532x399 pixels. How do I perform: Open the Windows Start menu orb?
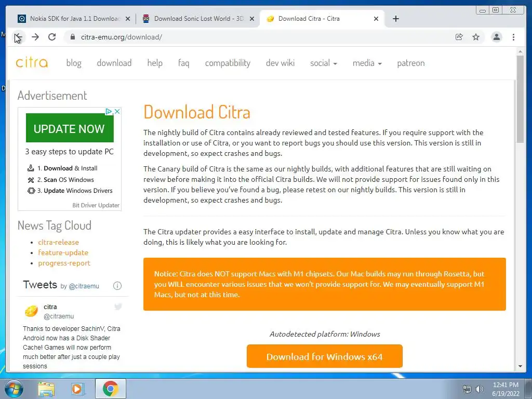[x=14, y=389]
